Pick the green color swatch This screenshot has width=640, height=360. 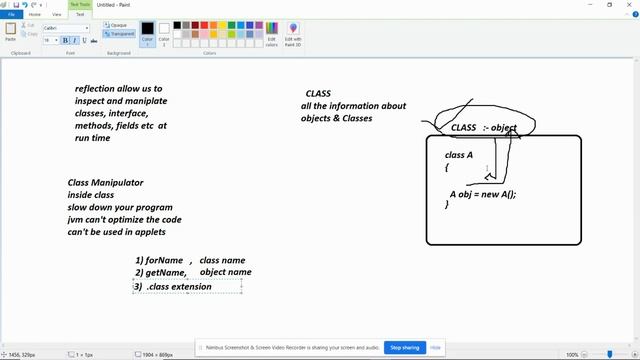[232, 25]
